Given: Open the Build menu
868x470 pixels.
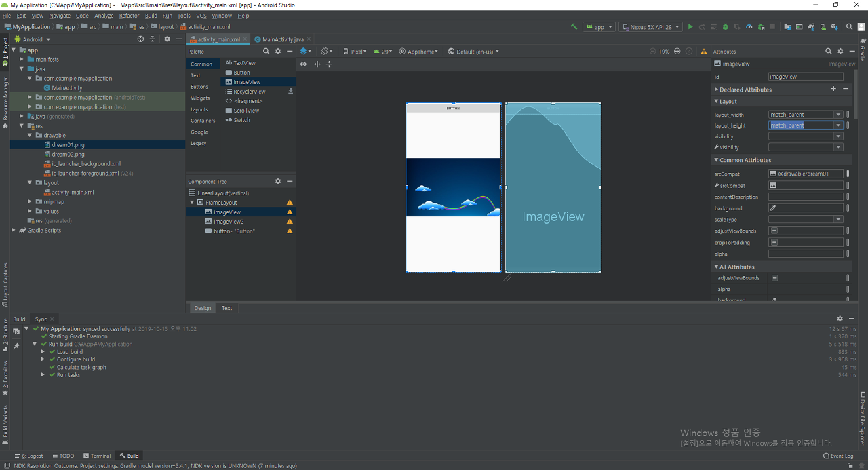Looking at the screenshot, I should coord(151,15).
